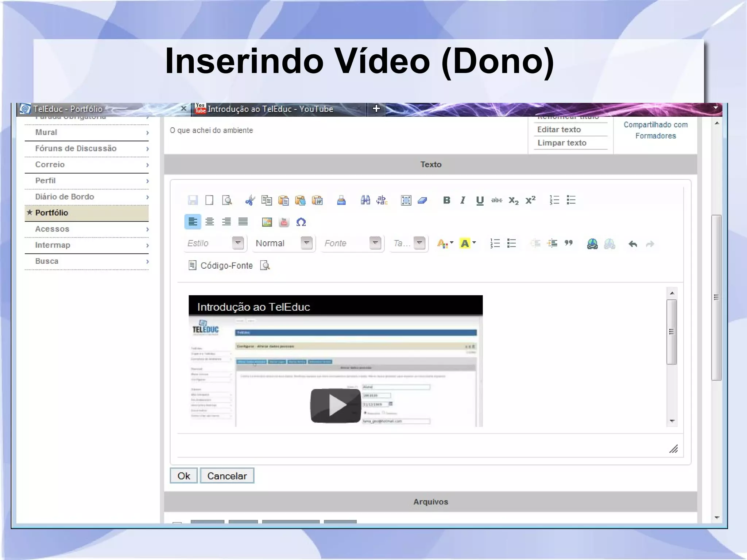
Task: Toggle subscript formatting
Action: [514, 201]
